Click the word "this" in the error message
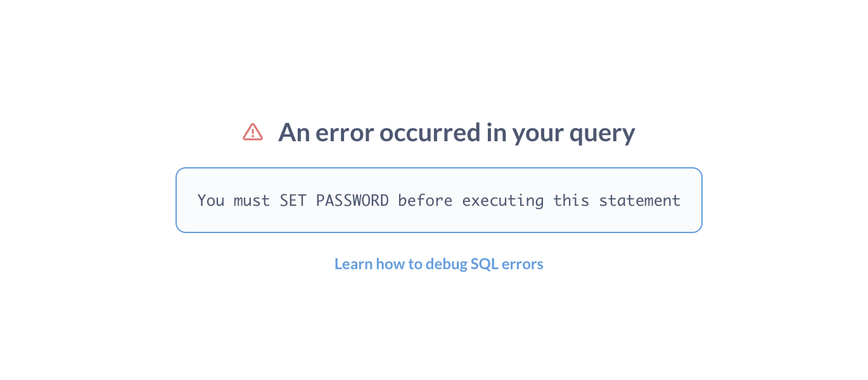 (571, 201)
